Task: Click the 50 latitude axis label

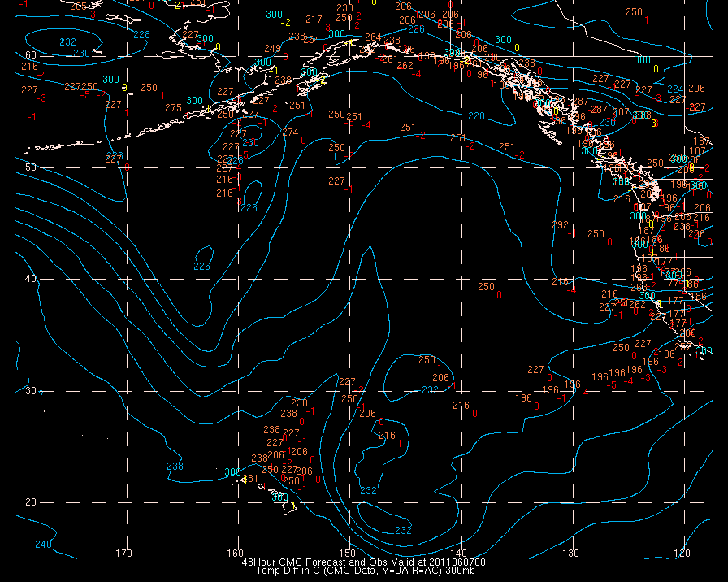Action: (x=30, y=167)
